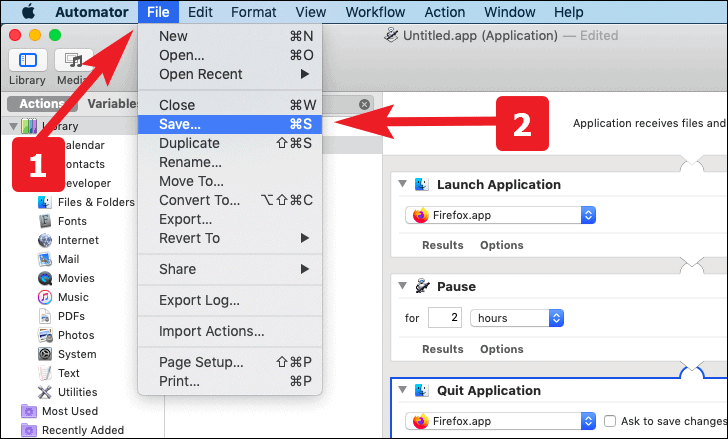Choose Rename... menu item
Image resolution: width=728 pixels, height=439 pixels.
pos(230,162)
